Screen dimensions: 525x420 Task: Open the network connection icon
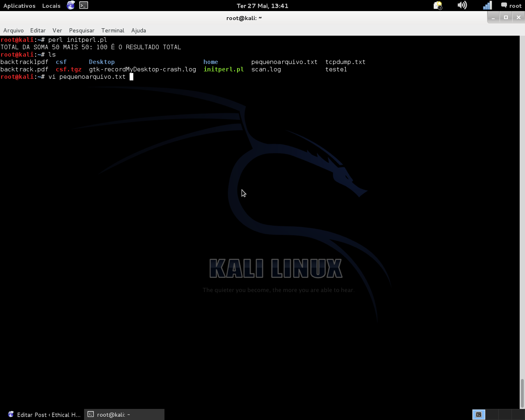(x=487, y=5)
